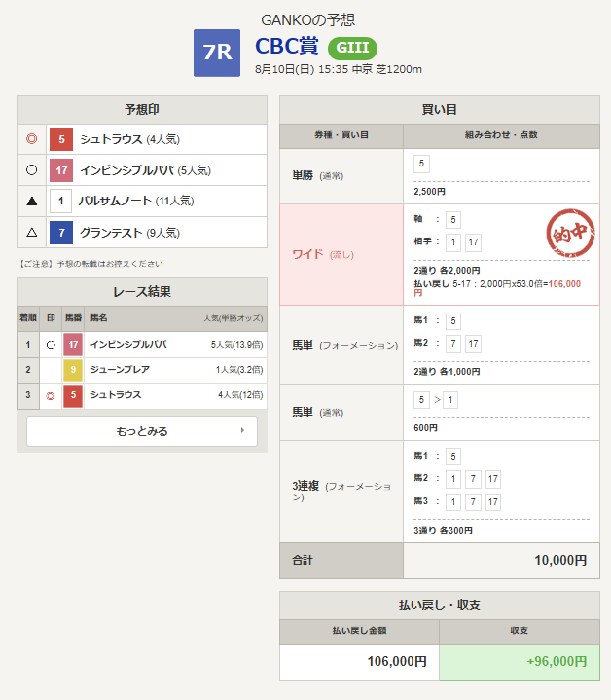Click the number 1 box in 馬単 通常 5>1
This screenshot has width=611, height=700.
(x=450, y=400)
